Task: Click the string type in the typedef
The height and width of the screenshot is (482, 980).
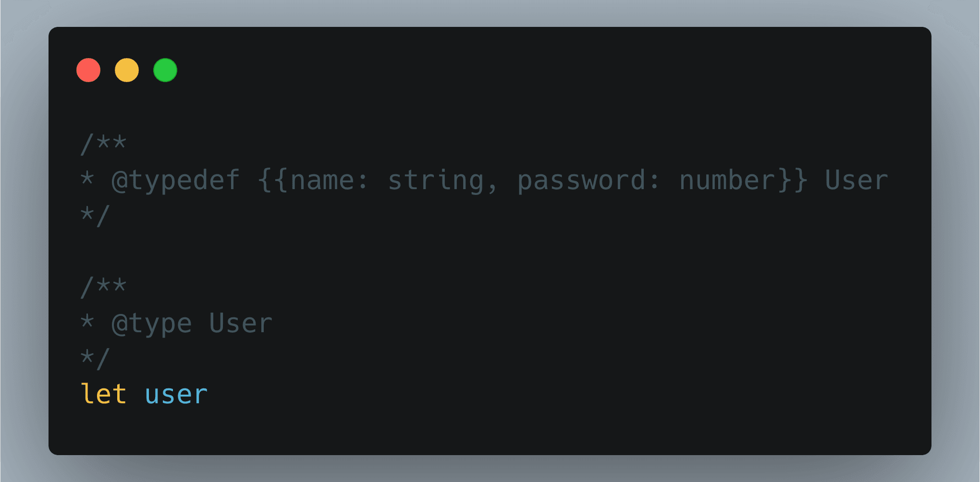Action: (435, 181)
